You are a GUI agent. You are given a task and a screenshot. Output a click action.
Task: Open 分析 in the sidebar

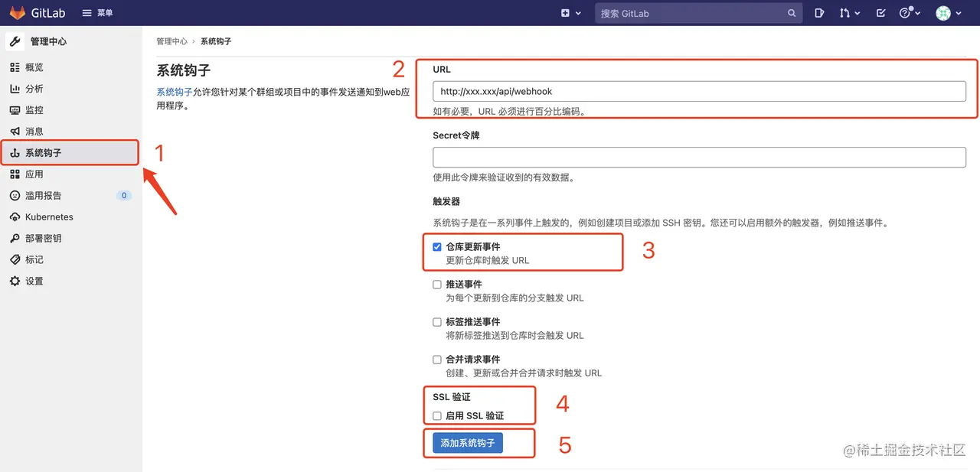pos(71,89)
